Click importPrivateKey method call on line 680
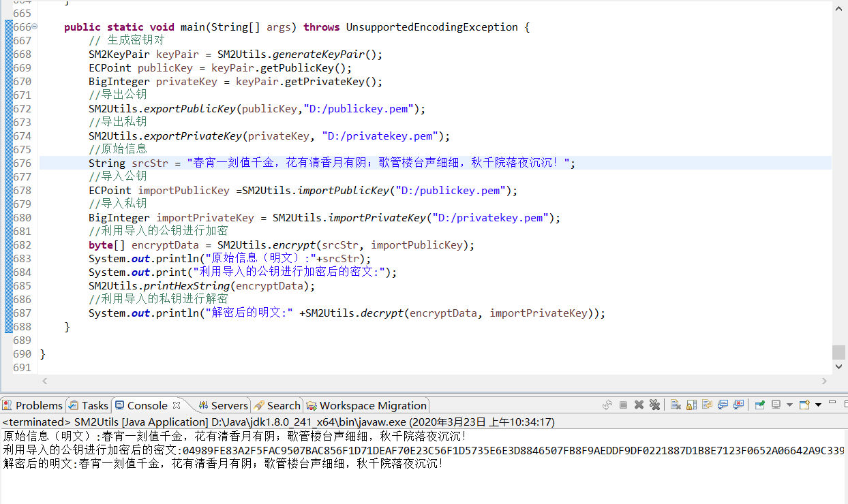 pos(378,218)
